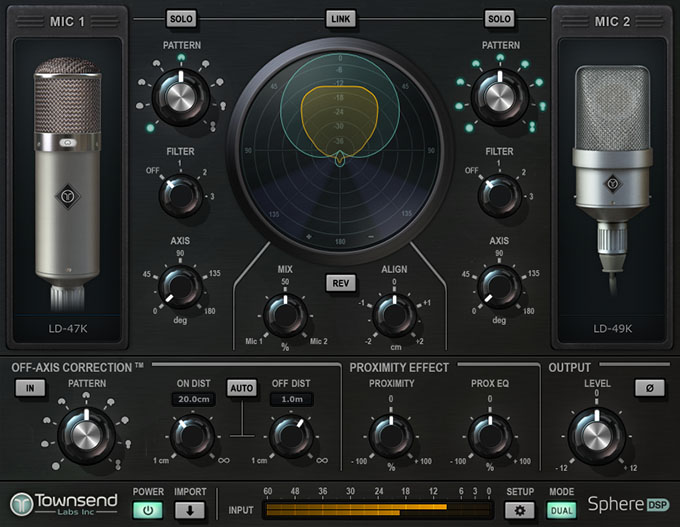Click the Dual mode button
This screenshot has height=527, width=680.
[x=561, y=509]
